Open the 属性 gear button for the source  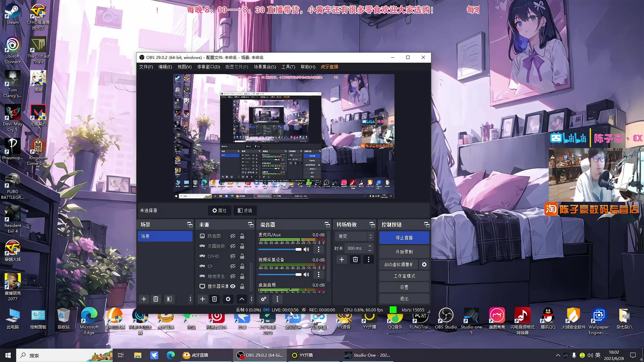tap(219, 210)
